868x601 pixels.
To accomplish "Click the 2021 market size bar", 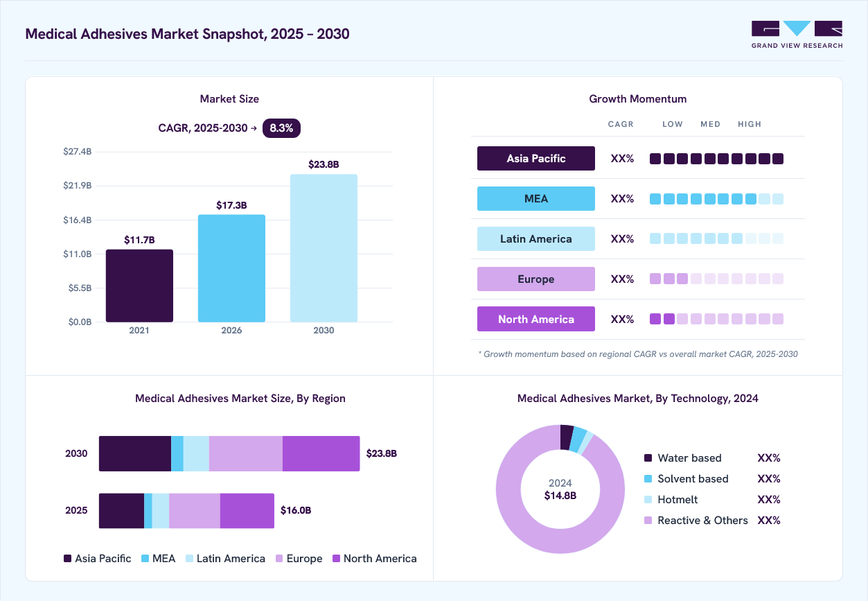I will pos(139,286).
